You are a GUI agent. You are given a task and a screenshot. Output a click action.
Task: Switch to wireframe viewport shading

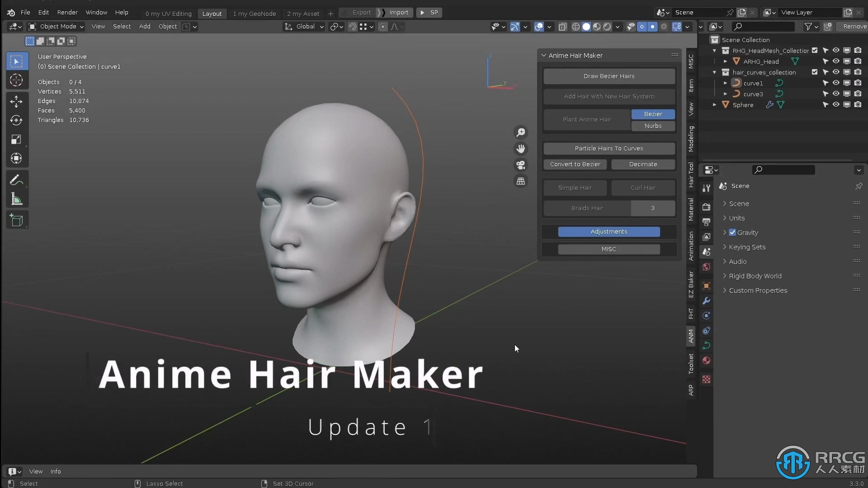(576, 27)
